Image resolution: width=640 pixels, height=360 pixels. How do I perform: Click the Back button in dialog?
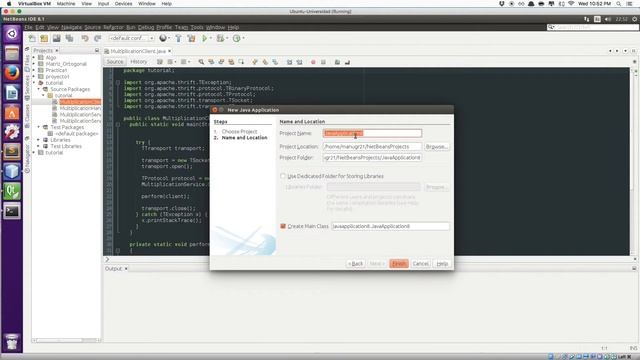tap(356, 264)
